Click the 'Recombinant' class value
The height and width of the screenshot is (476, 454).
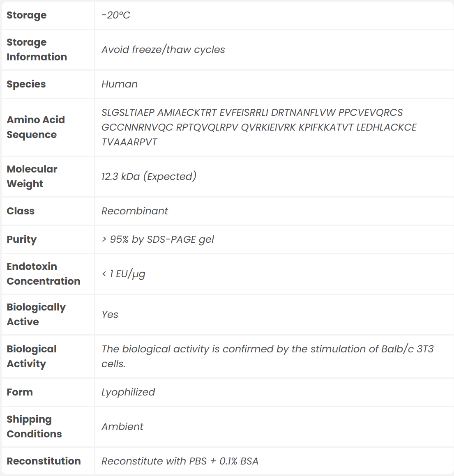point(135,211)
